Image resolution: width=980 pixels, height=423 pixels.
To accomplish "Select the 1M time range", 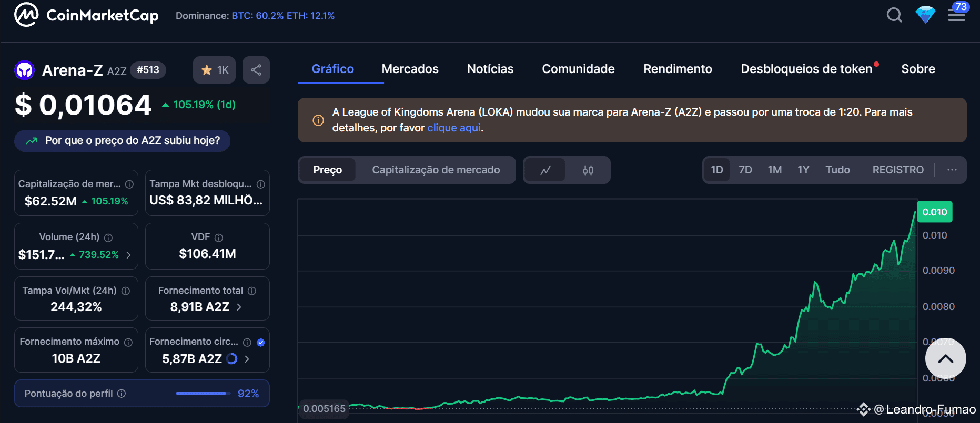I will (x=775, y=170).
